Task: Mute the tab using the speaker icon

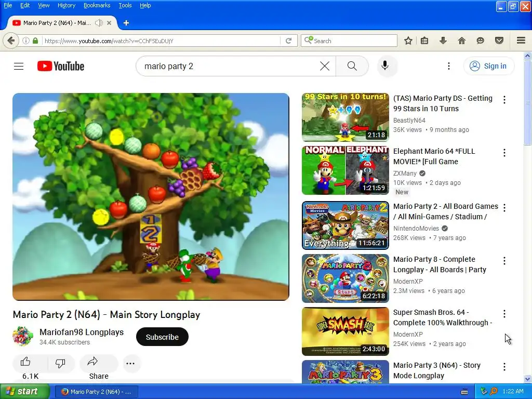Action: point(99,23)
